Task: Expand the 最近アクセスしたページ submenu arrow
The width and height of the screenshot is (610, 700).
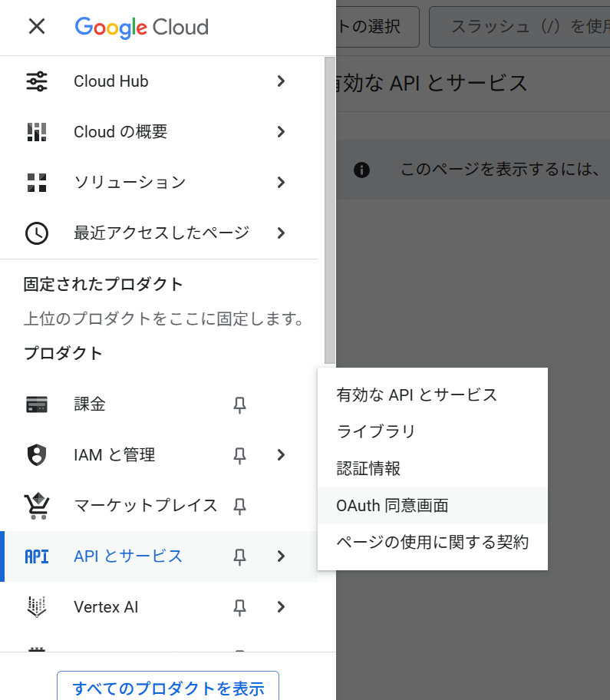Action: 281,233
